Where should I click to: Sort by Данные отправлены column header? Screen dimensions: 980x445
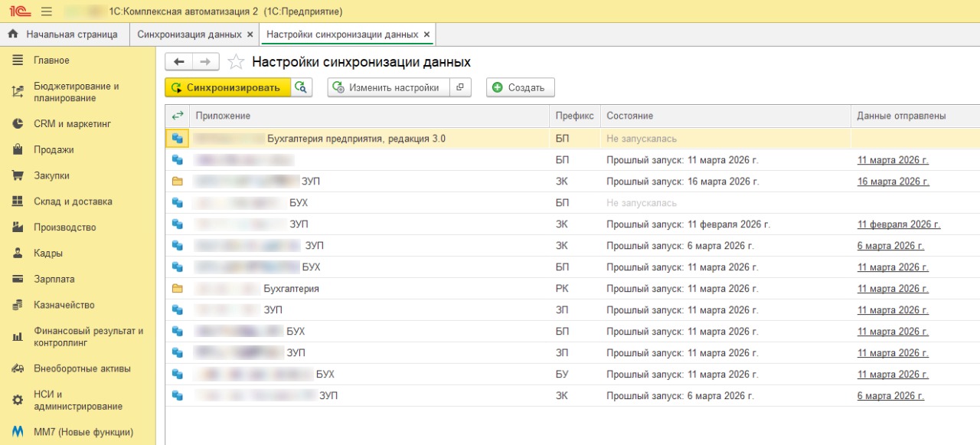[x=915, y=116]
